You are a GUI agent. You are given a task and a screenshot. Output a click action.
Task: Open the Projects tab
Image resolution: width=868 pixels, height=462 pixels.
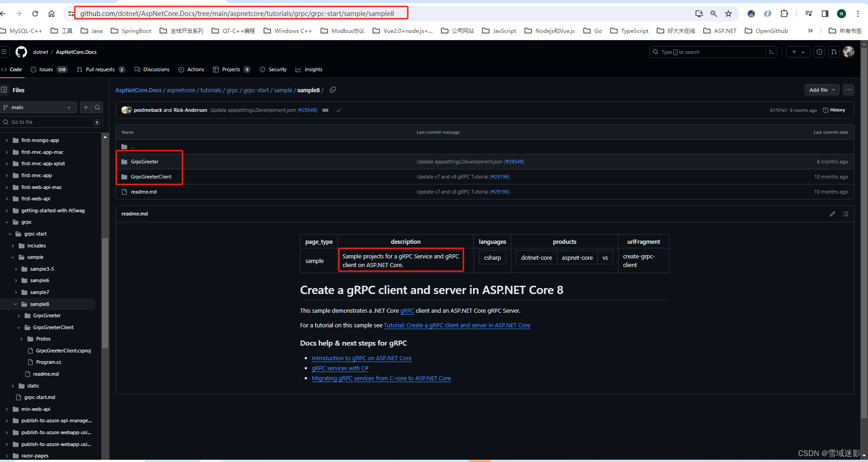[232, 69]
